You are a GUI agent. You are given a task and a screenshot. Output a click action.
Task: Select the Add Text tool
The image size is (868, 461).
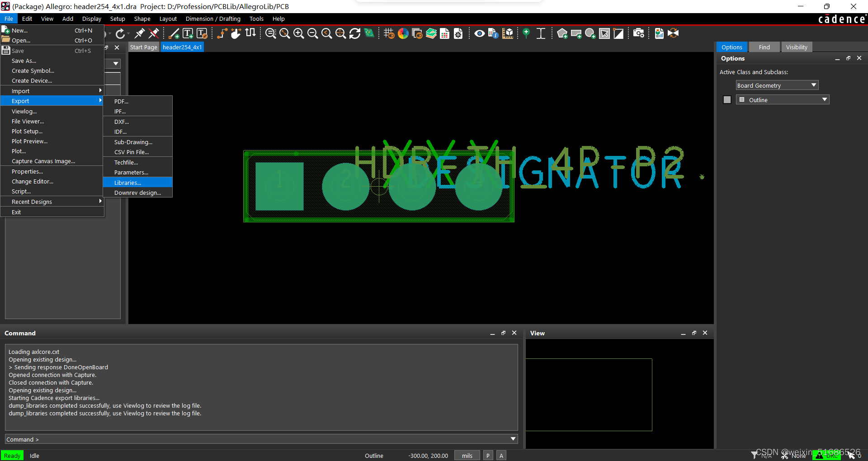point(187,33)
